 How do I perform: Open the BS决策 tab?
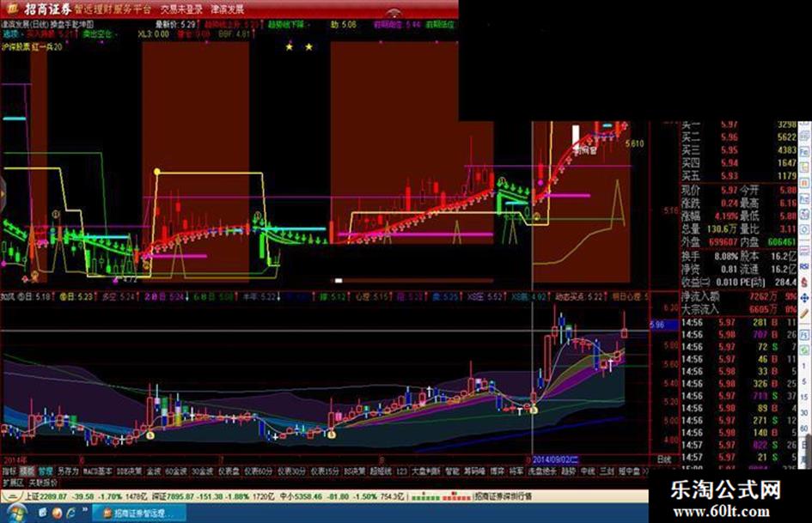(x=354, y=471)
